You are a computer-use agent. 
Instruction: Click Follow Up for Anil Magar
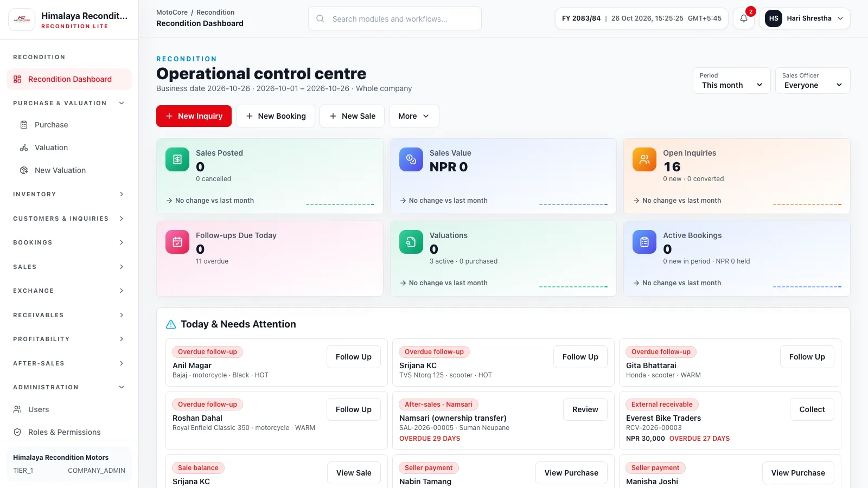[x=354, y=357]
